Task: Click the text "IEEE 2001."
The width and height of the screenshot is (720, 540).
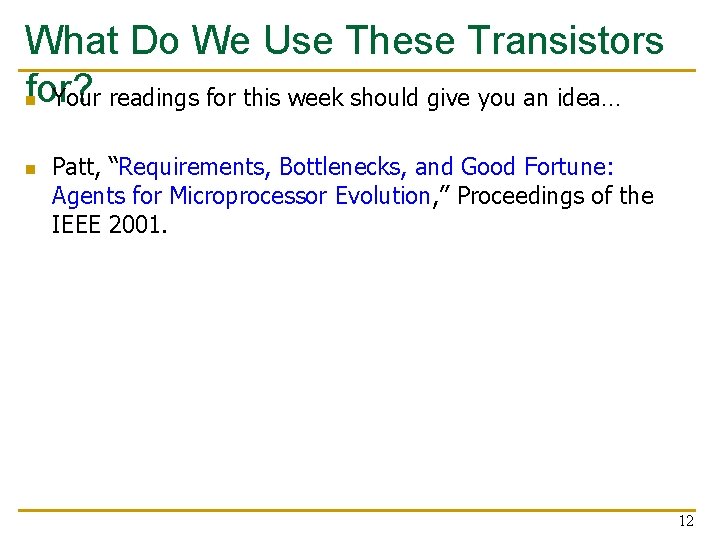Action: coord(109,225)
